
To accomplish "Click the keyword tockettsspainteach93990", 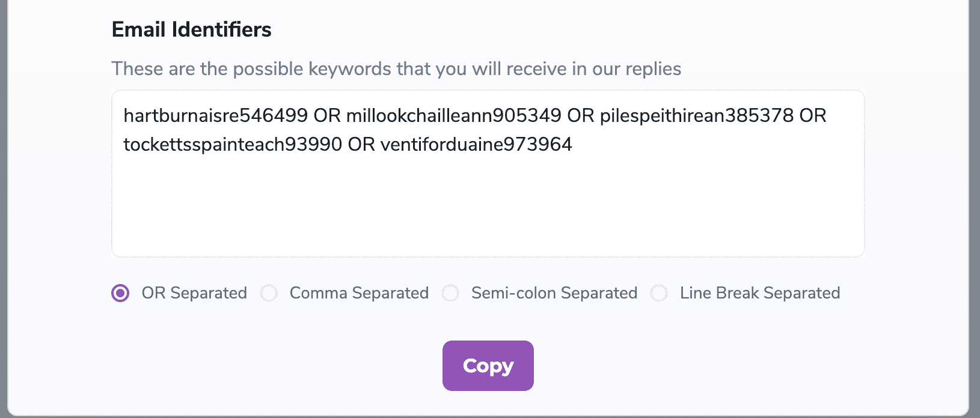I will (237, 144).
